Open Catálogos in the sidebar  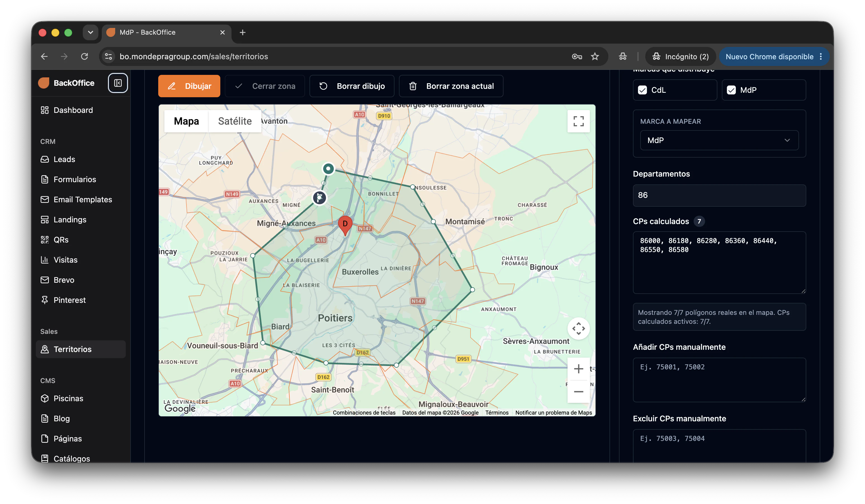pos(81,458)
